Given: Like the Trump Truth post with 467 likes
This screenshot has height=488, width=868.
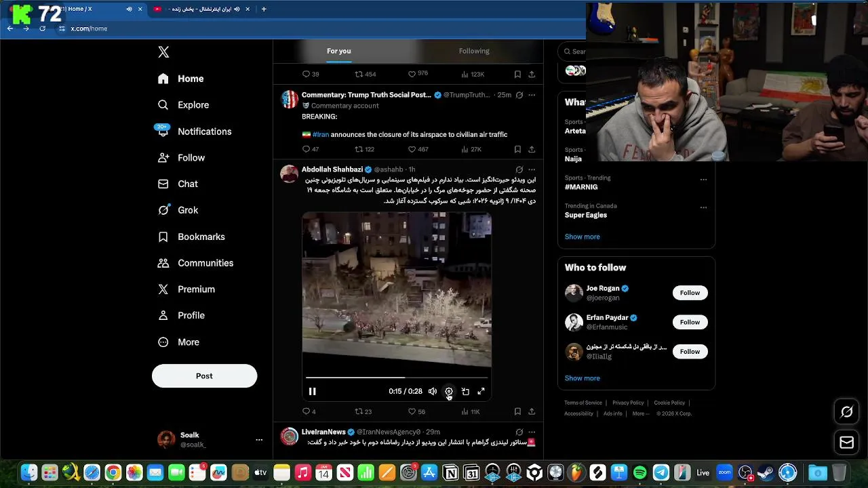Looking at the screenshot, I should coord(418,149).
